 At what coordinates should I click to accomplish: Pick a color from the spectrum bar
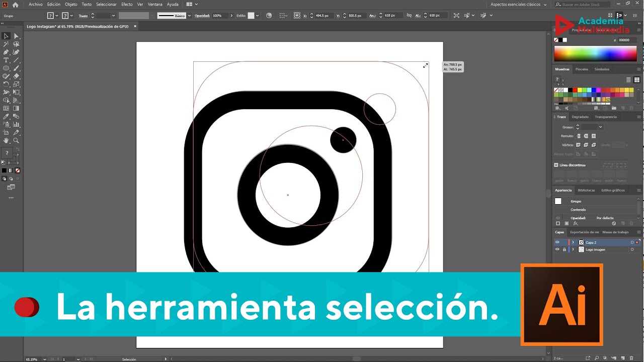point(595,53)
